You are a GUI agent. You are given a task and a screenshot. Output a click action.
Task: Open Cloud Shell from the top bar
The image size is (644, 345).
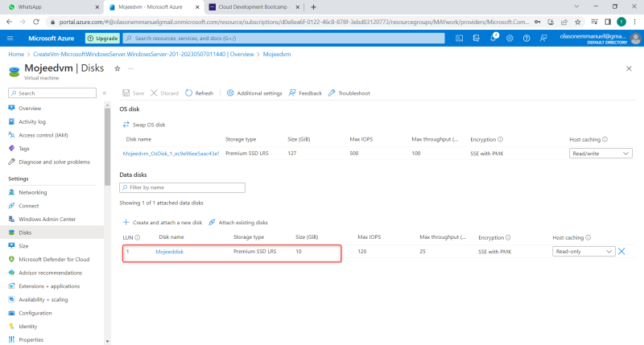pyautogui.click(x=459, y=38)
